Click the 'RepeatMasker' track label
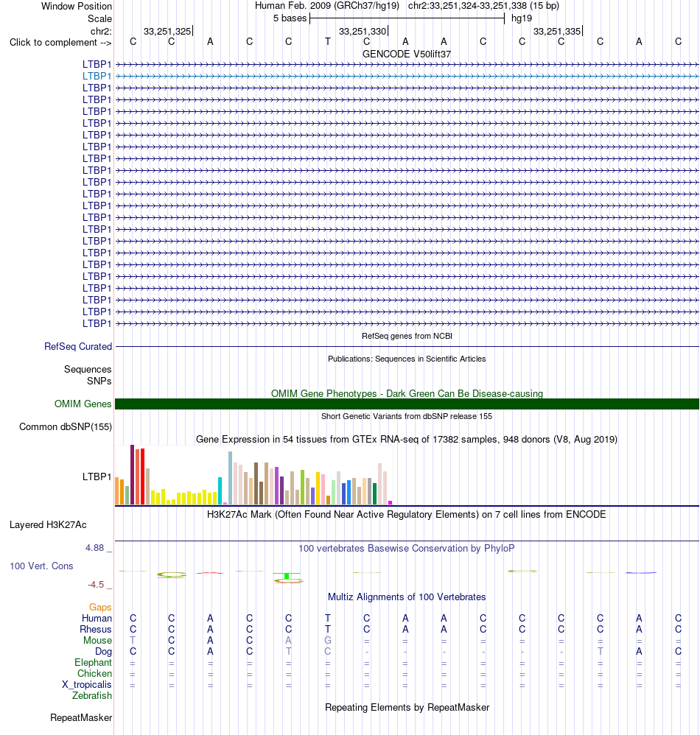The image size is (700, 735). pos(81,718)
